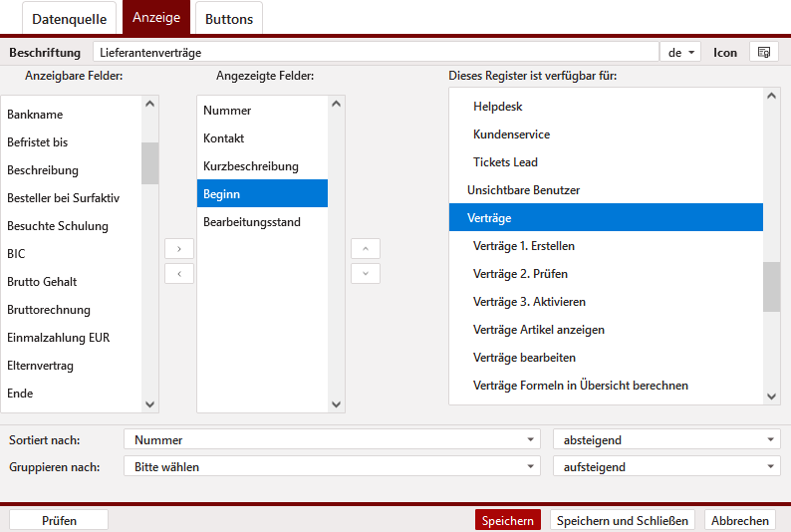Open the Gruppieren nach dropdown
Screen dimensions: 791x532
[331, 466]
